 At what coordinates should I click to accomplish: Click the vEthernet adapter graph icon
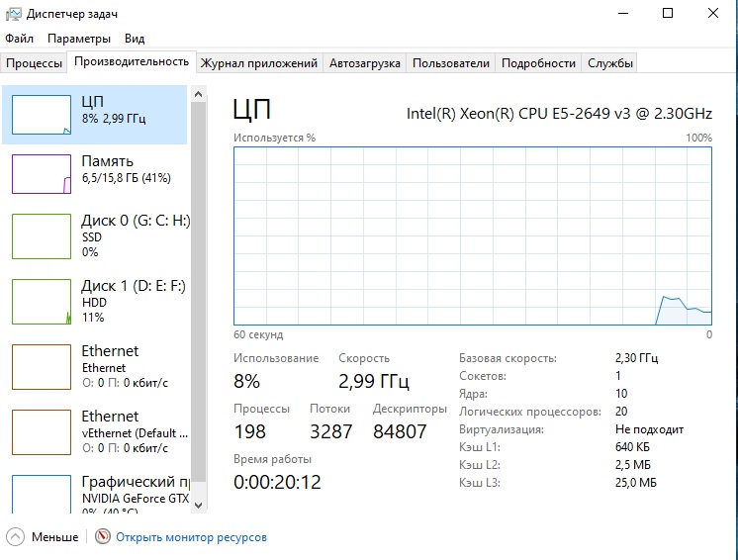(42, 431)
